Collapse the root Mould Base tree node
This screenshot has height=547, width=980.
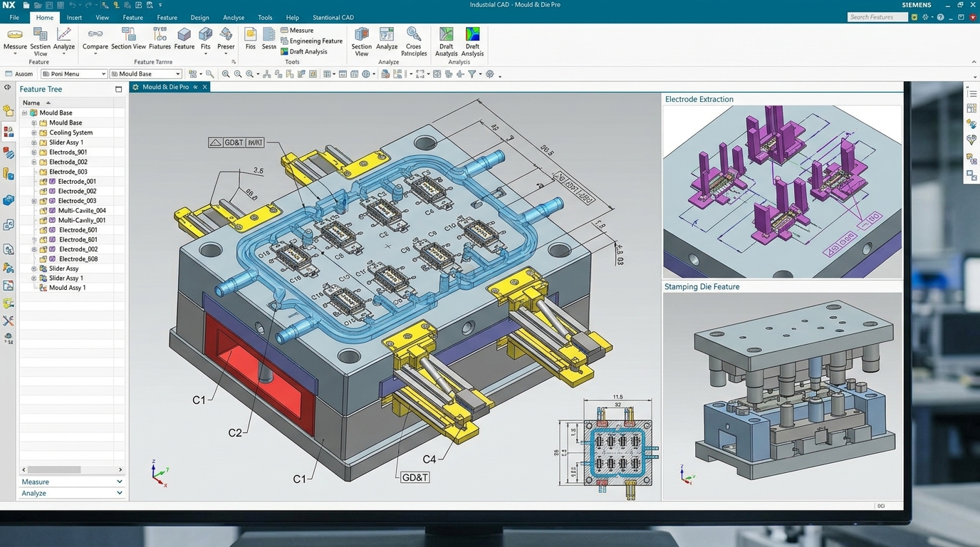coord(24,113)
